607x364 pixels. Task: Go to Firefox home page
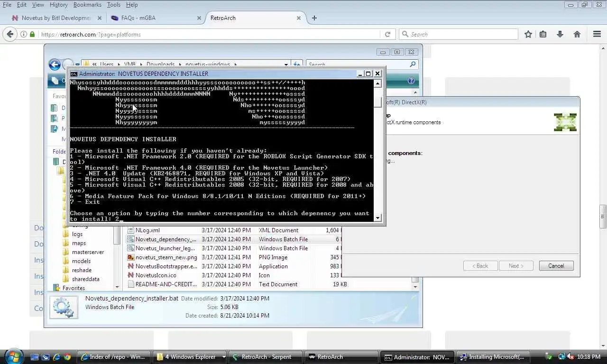coord(577,34)
